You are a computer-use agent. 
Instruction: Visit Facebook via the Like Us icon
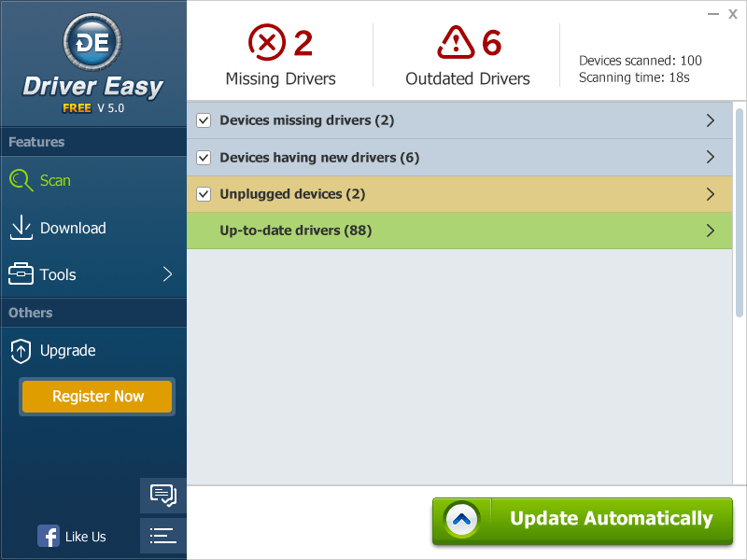[x=49, y=536]
